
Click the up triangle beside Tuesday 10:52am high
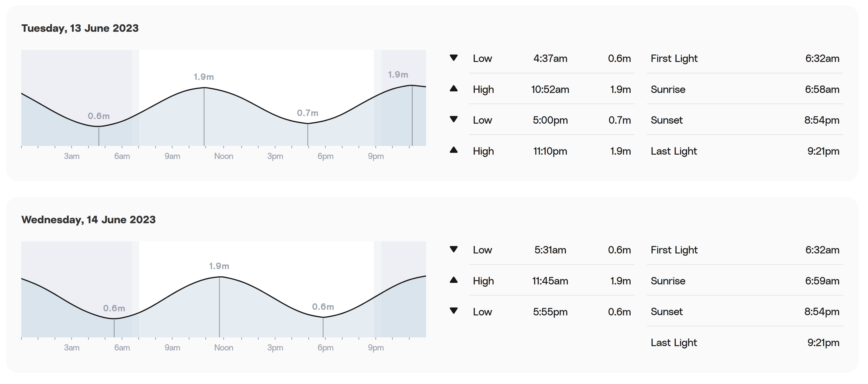click(453, 89)
